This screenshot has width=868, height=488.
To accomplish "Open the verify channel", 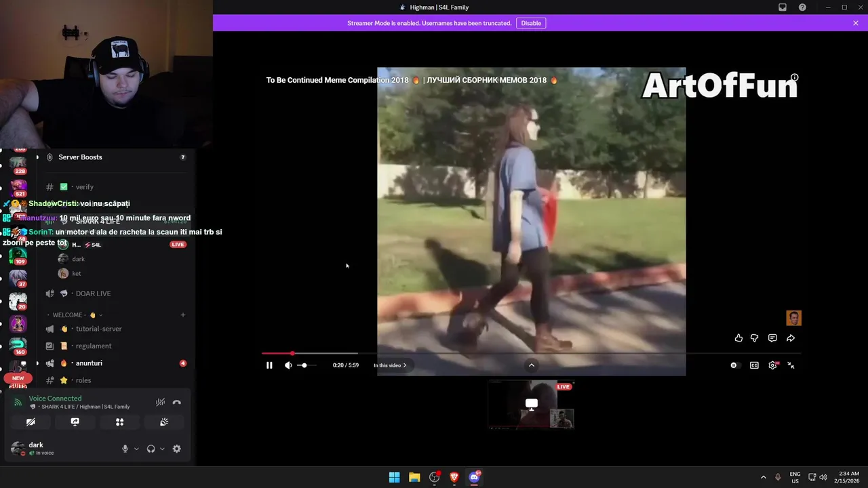I will coord(115,187).
